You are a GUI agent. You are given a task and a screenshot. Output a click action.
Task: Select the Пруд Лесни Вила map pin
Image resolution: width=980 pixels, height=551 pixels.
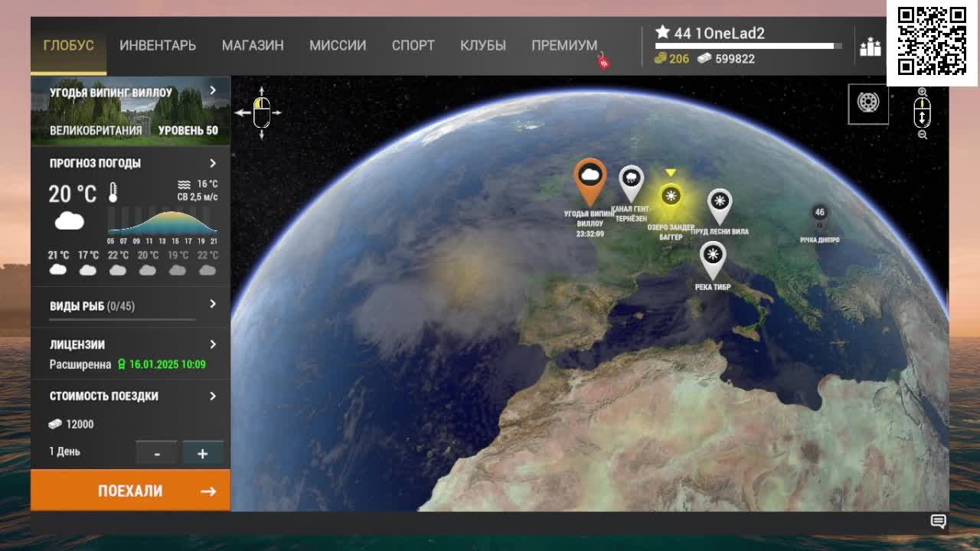point(719,207)
